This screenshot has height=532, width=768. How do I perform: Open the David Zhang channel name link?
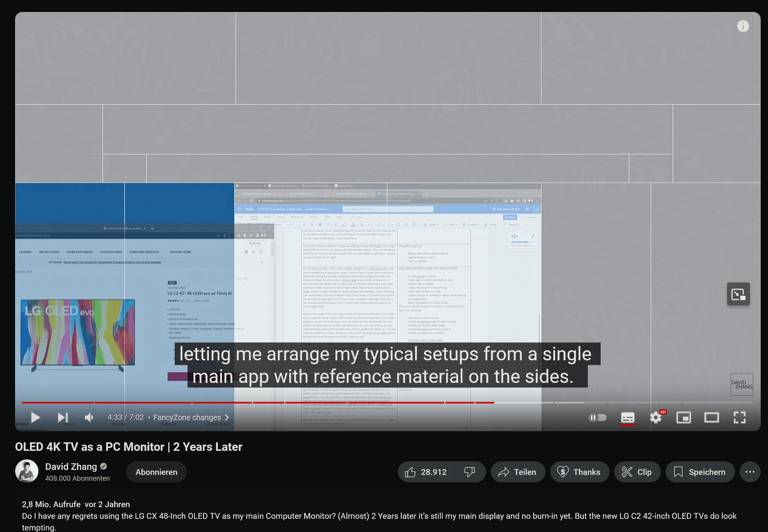click(71, 467)
